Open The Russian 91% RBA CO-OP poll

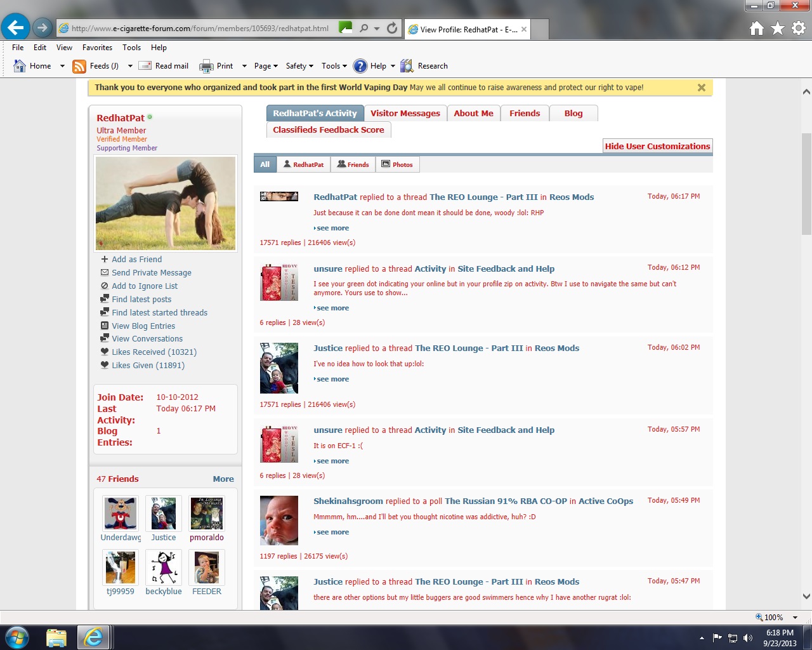point(506,501)
